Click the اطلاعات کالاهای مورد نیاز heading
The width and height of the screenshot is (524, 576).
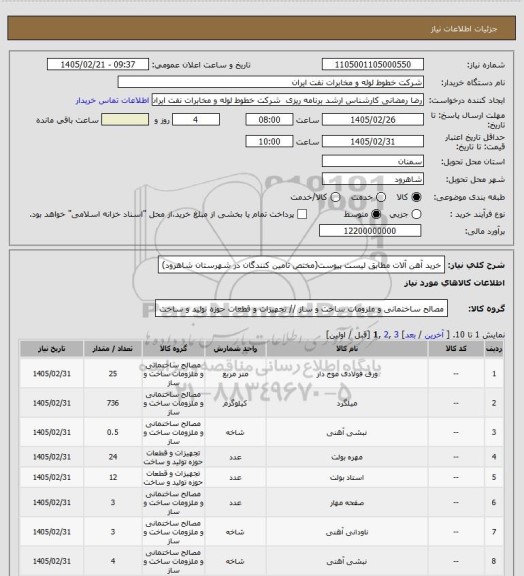click(454, 283)
